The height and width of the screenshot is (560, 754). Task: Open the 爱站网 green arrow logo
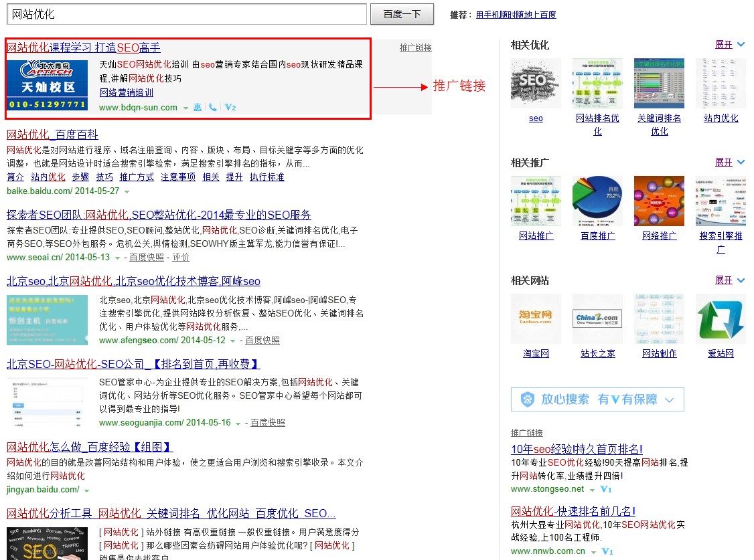[721, 318]
